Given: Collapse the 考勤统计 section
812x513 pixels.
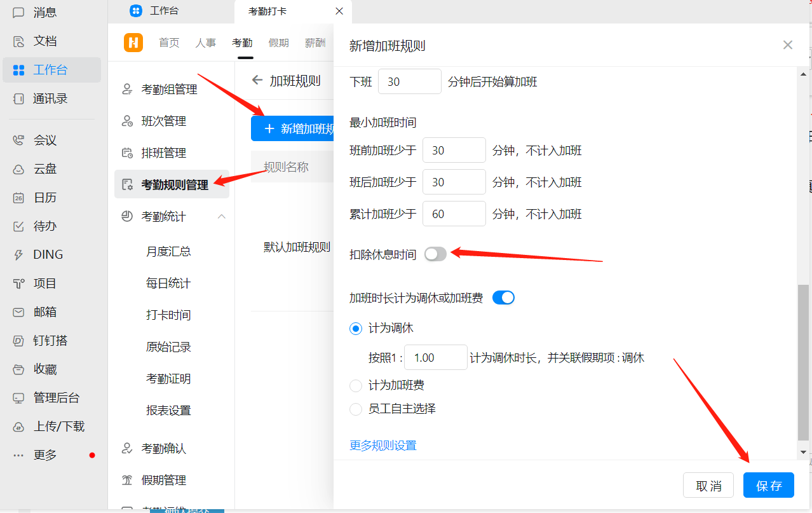Looking at the screenshot, I should (x=221, y=216).
